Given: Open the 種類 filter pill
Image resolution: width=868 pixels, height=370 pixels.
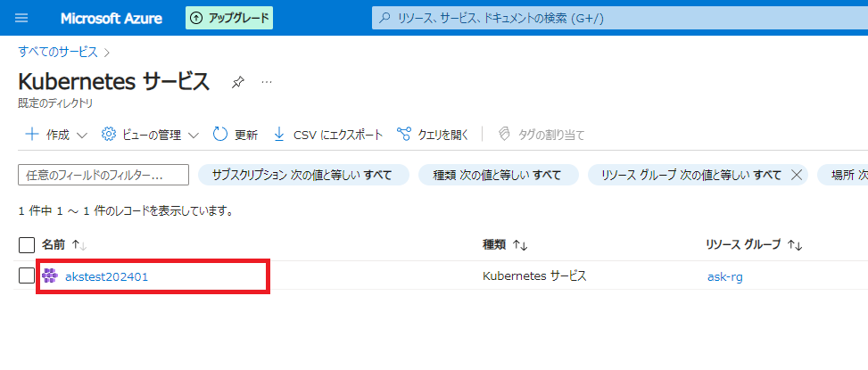Looking at the screenshot, I should click(498, 175).
